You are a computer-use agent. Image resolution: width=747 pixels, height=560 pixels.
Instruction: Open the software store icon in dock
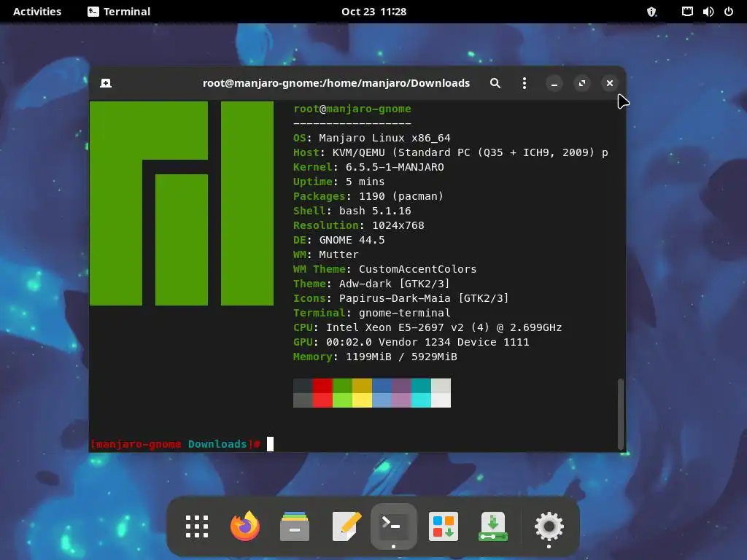(444, 526)
